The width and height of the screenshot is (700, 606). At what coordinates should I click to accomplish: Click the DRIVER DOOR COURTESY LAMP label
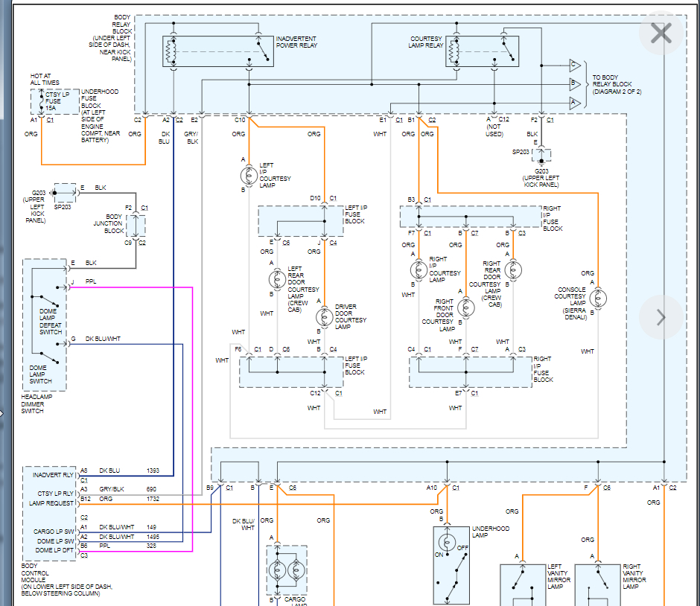[351, 317]
